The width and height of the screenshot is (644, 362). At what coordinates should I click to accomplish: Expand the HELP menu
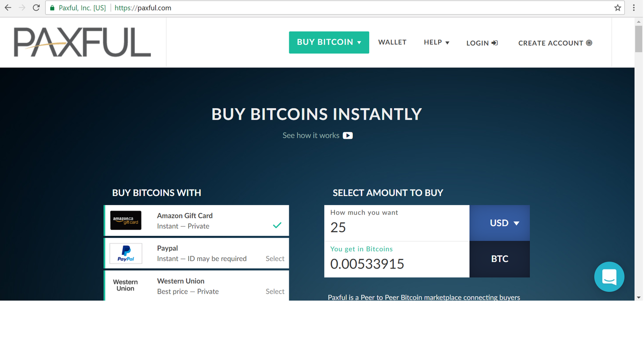coord(436,42)
